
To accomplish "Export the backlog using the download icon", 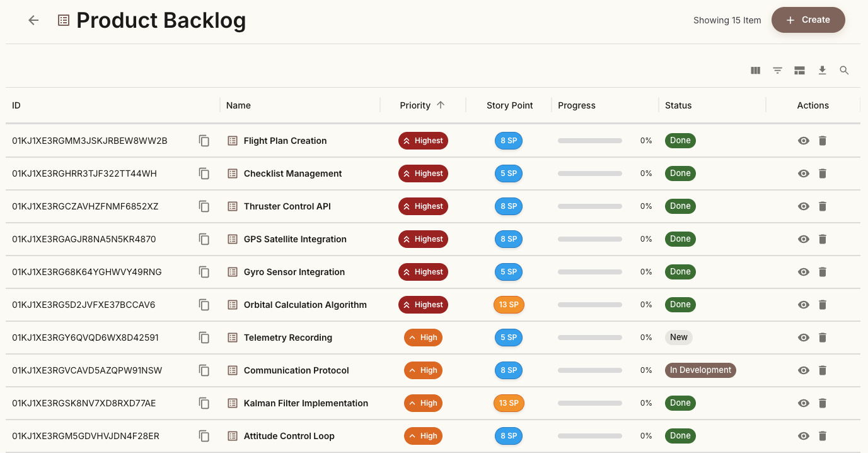I will pyautogui.click(x=822, y=70).
